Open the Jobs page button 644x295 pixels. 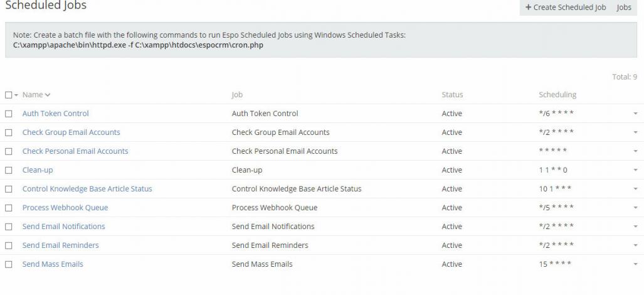(623, 8)
